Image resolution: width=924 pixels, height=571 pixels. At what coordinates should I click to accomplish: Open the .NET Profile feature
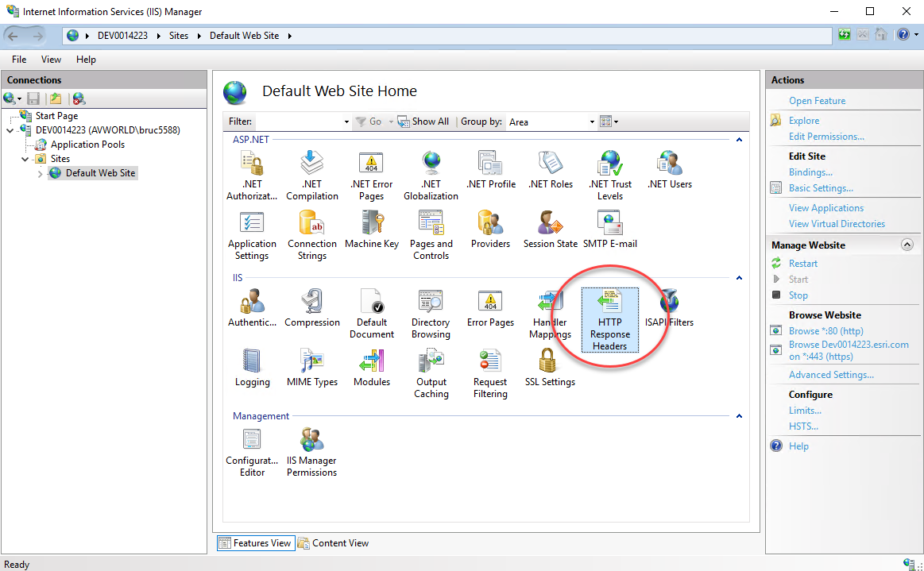(490, 170)
